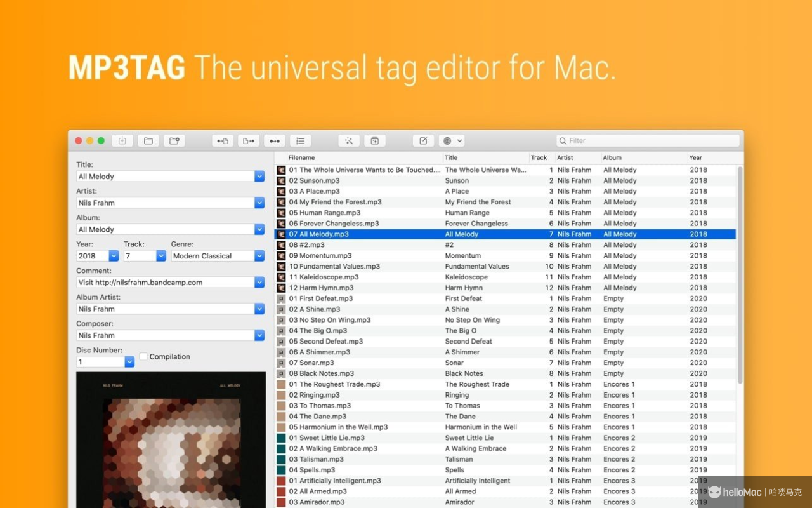Open the Composer field dropdown arrow
This screenshot has height=508, width=812.
pyautogui.click(x=259, y=335)
